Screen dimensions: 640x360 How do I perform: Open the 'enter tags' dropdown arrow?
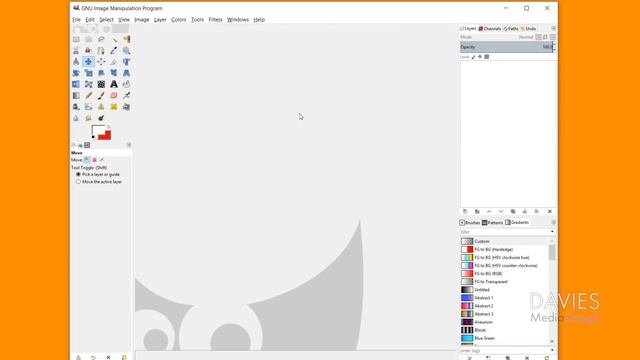552,350
